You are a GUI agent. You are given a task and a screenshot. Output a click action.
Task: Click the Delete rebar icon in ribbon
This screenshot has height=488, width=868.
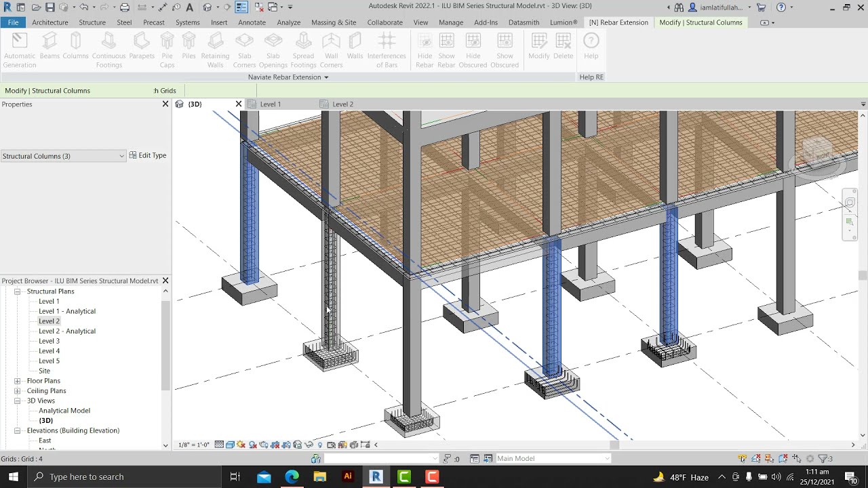(564, 46)
